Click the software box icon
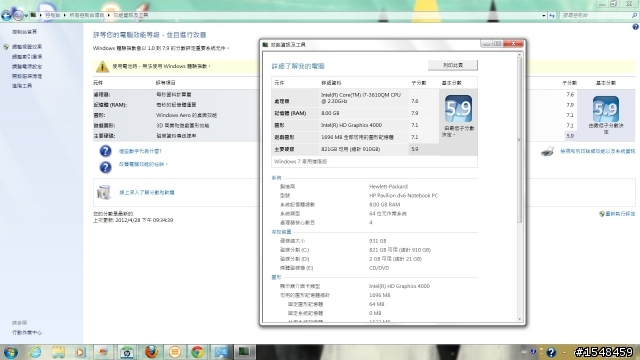This screenshot has height=360, width=640. pos(104,192)
